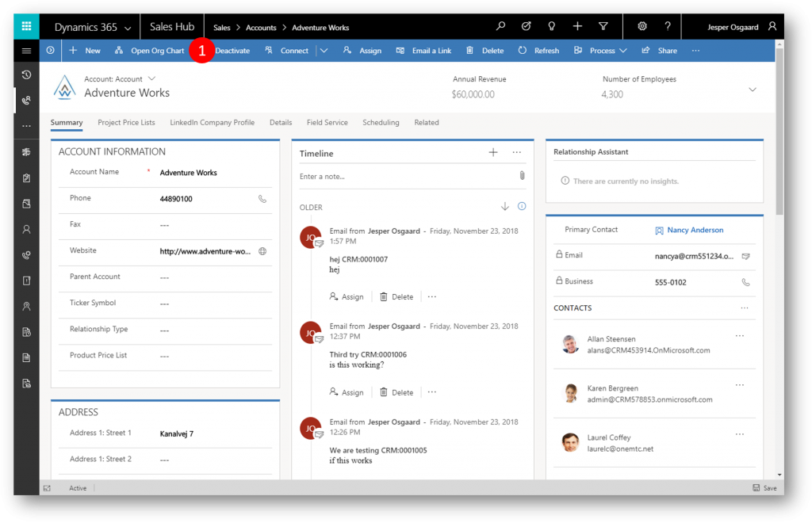The width and height of the screenshot is (812, 523).
Task: Click the paperclip attach icon in Timeline
Action: click(522, 176)
